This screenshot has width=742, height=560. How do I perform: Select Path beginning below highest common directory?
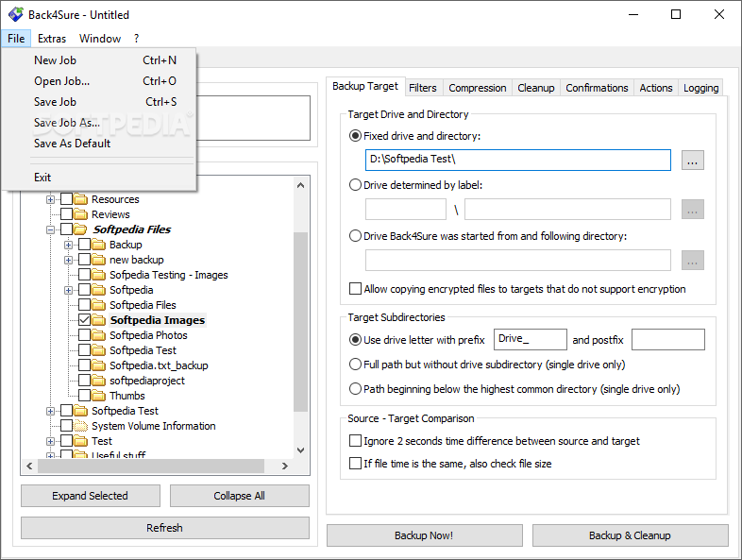click(x=355, y=389)
